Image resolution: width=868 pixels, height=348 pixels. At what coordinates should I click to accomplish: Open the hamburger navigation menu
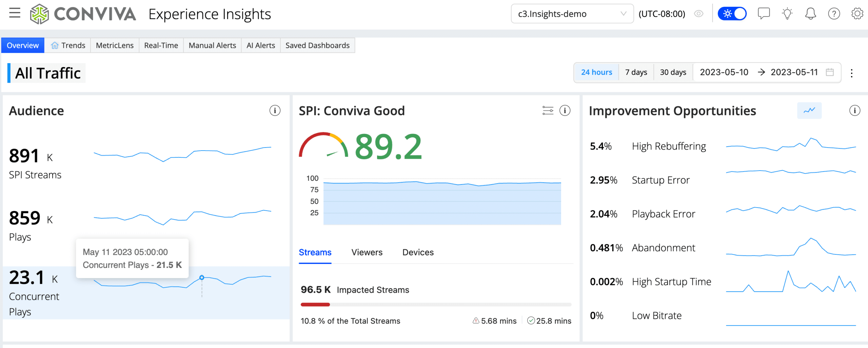[x=15, y=13]
